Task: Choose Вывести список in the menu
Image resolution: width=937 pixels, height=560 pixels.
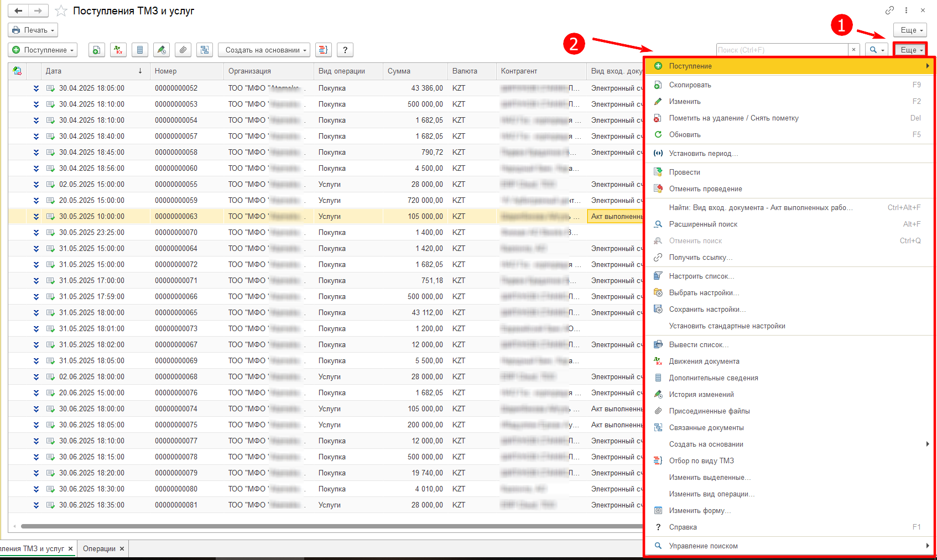Action: pos(790,344)
